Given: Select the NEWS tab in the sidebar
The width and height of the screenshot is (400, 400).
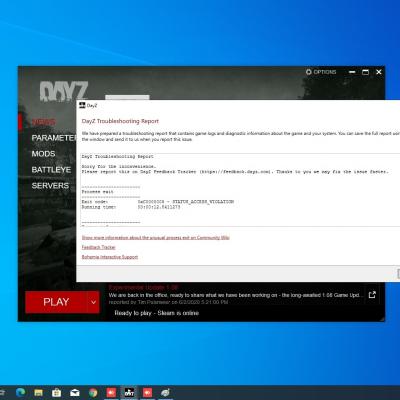Looking at the screenshot, I should click(x=43, y=122).
